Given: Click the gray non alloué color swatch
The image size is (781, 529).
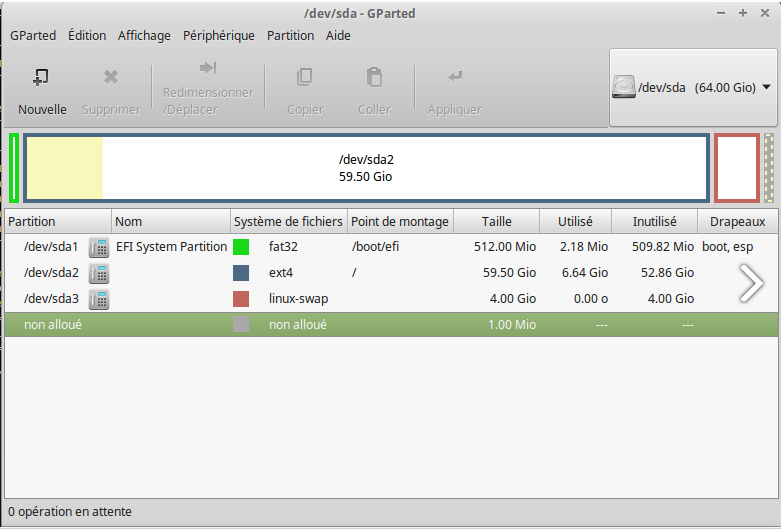Looking at the screenshot, I should 241,325.
